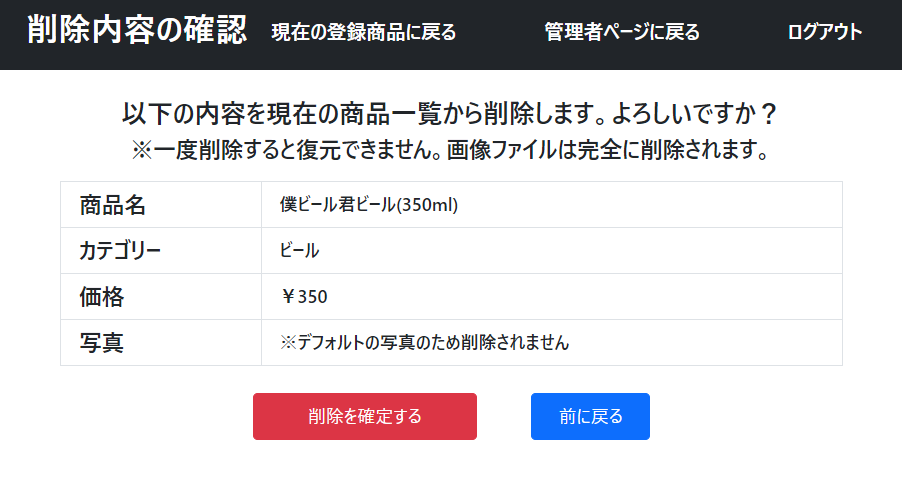This screenshot has width=902, height=492.
Task: Click the product name 僕ビール君ビール text
Action: point(338,205)
